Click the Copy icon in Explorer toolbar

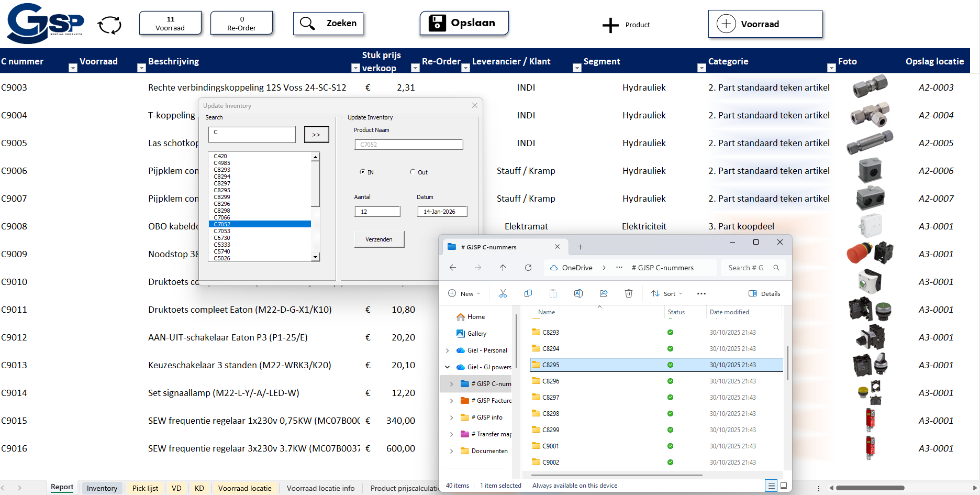click(528, 294)
